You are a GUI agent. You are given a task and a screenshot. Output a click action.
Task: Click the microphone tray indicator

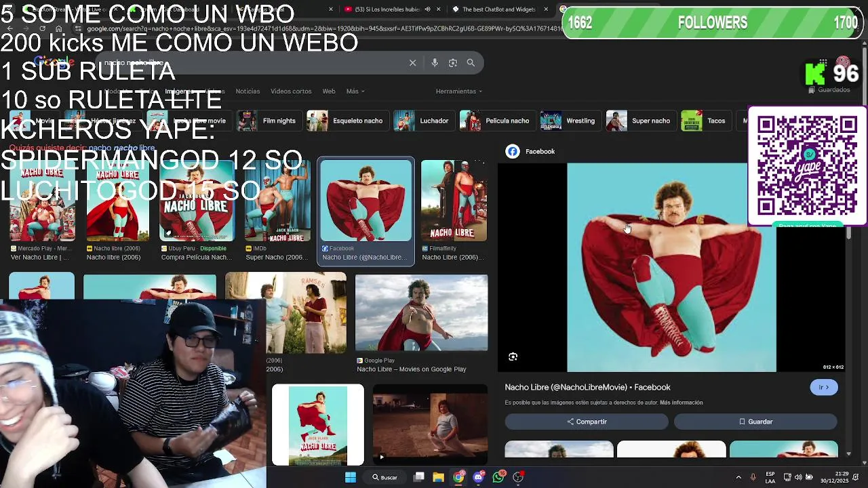click(x=753, y=477)
